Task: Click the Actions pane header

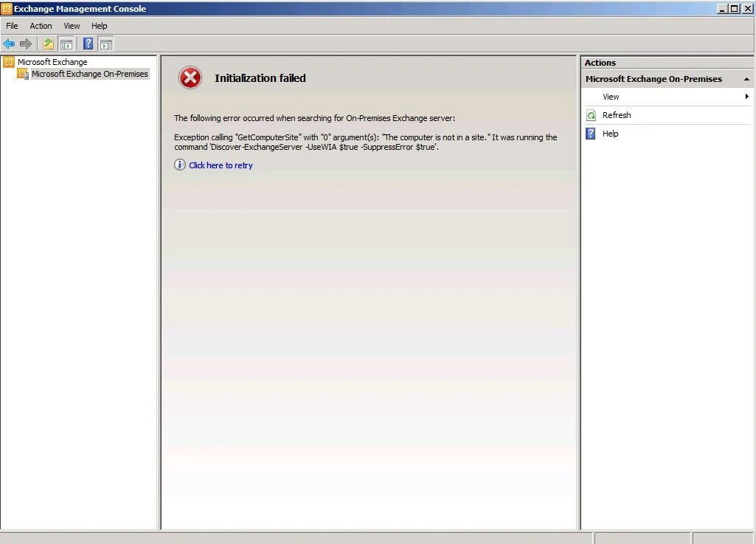Action: 667,63
